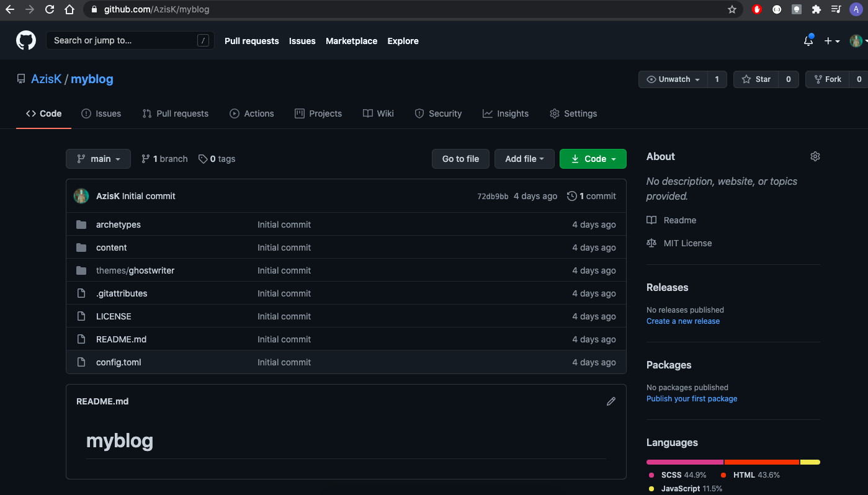Open the user avatar menu dropdown

(858, 41)
